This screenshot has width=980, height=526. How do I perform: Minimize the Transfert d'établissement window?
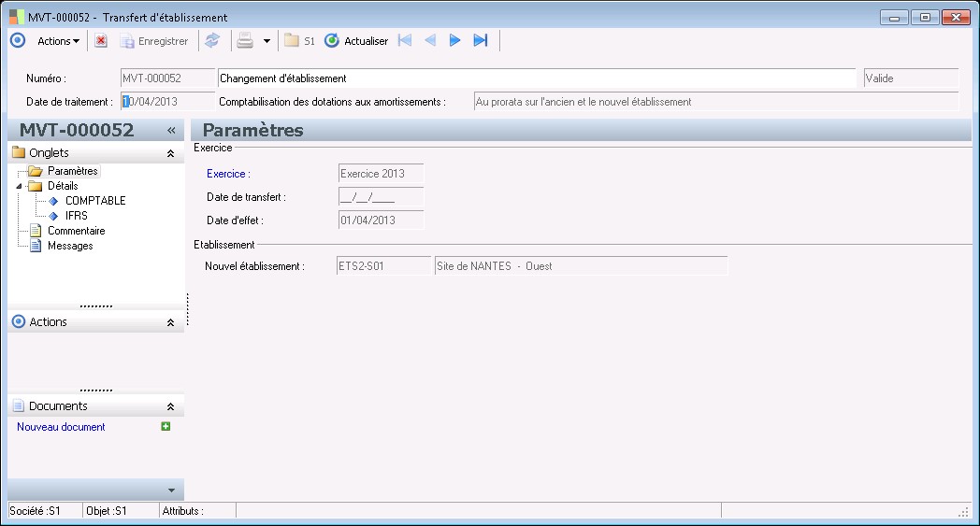894,18
